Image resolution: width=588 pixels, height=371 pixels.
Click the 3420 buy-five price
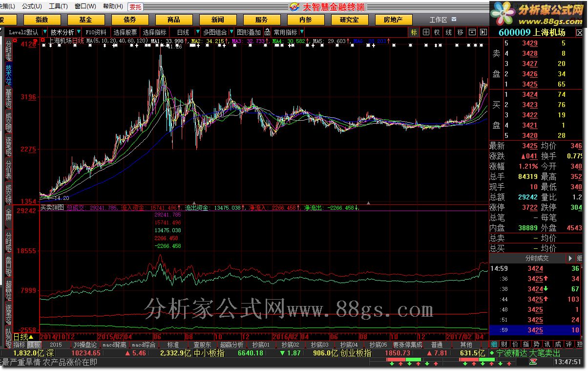(x=530, y=135)
